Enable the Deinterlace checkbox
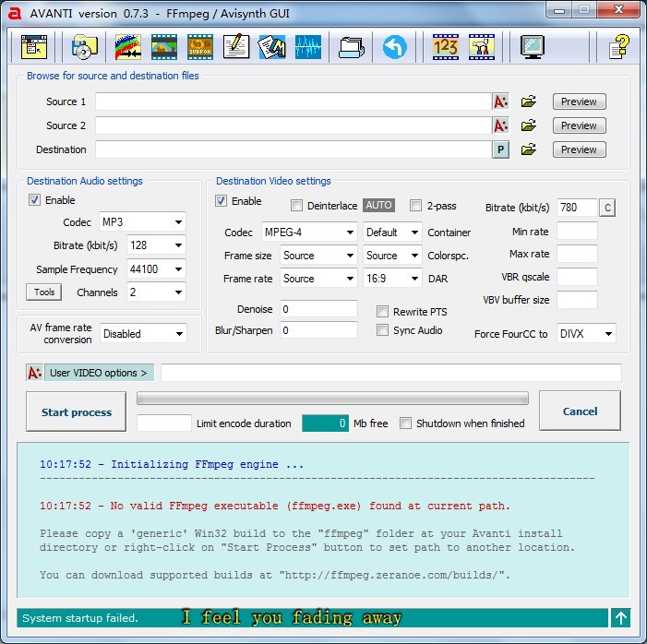Screen dimensions: 647x644 [x=297, y=206]
